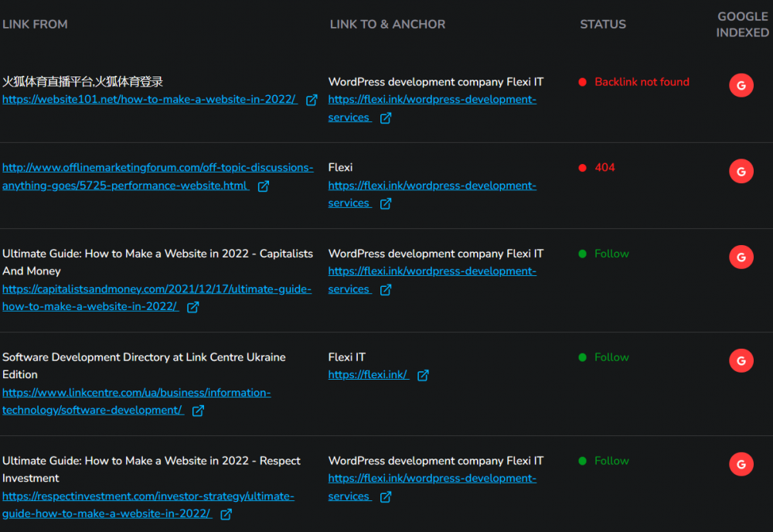The height and width of the screenshot is (532, 773).
Task: Click external icon after flexi.ink link in Backlink not found row
Action: click(386, 118)
